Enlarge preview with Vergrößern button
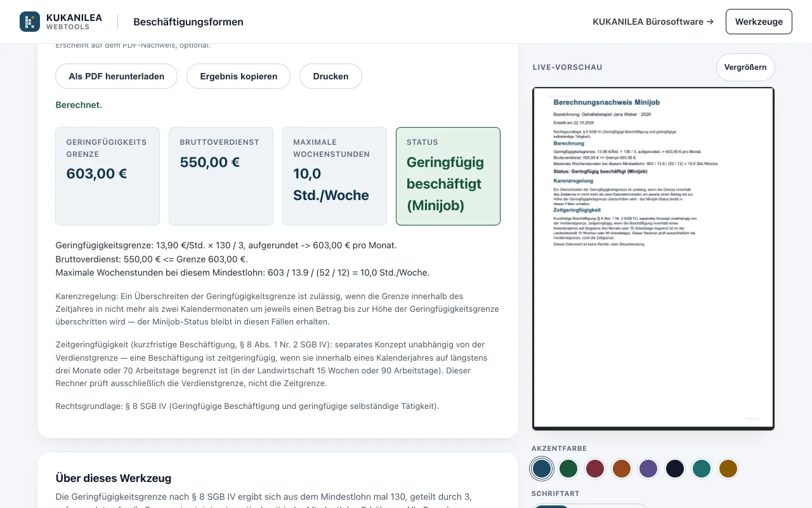 [745, 67]
